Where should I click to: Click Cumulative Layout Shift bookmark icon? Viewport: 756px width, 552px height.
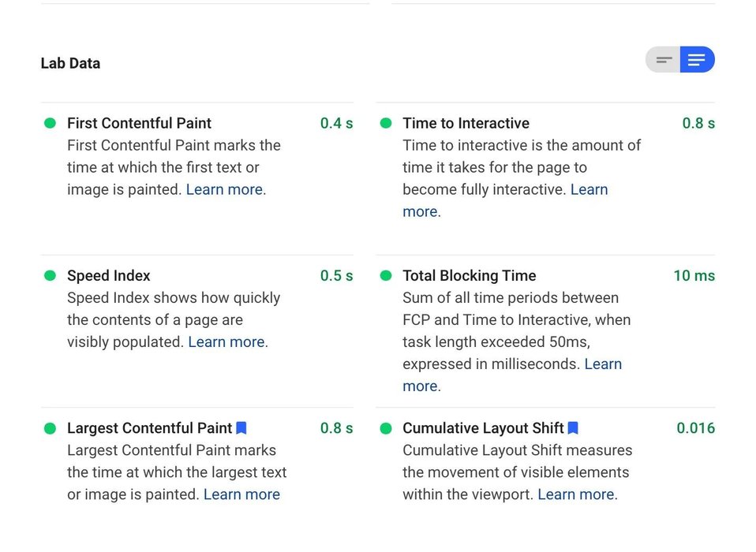point(573,428)
